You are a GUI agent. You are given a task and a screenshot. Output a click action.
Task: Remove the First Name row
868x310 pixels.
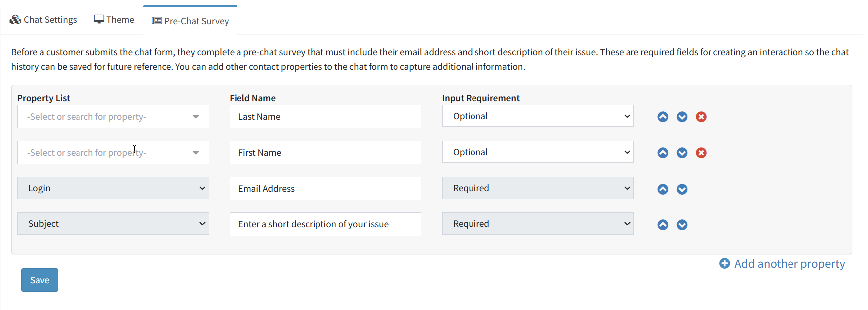[701, 153]
